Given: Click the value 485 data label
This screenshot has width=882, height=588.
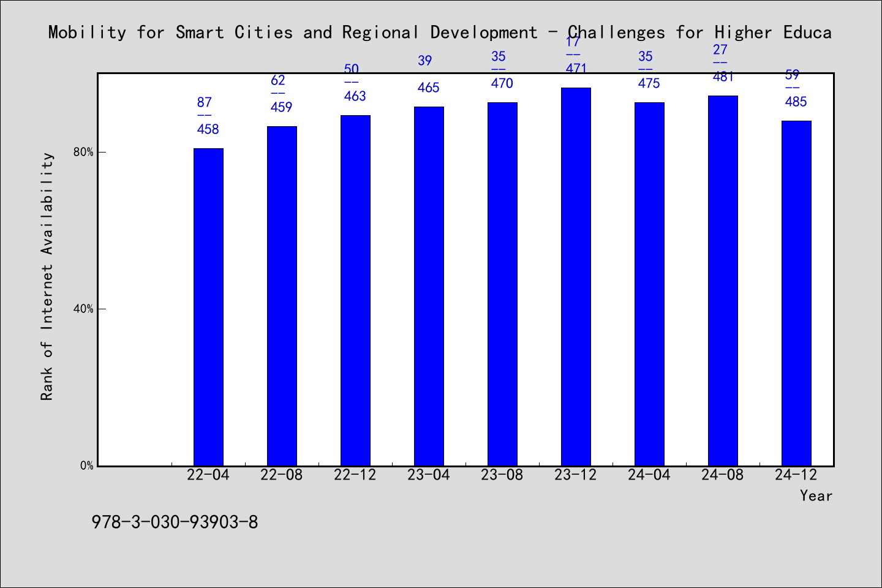Looking at the screenshot, I should point(796,102).
